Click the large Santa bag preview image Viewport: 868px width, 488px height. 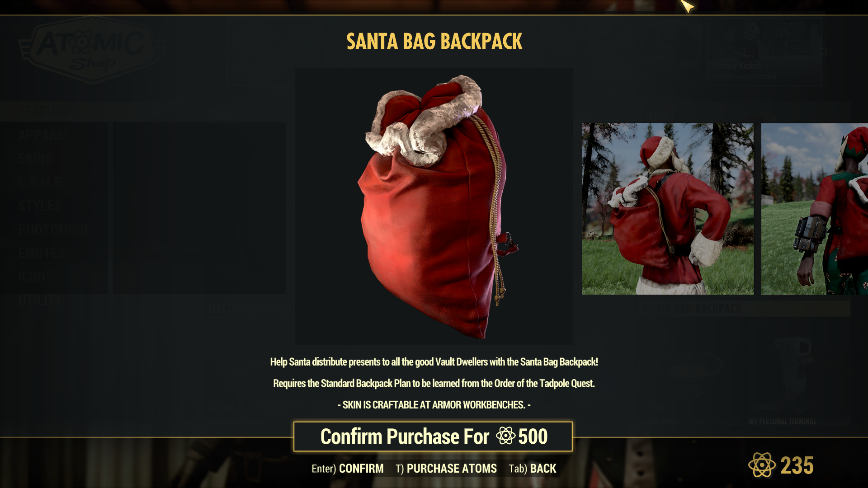point(434,206)
